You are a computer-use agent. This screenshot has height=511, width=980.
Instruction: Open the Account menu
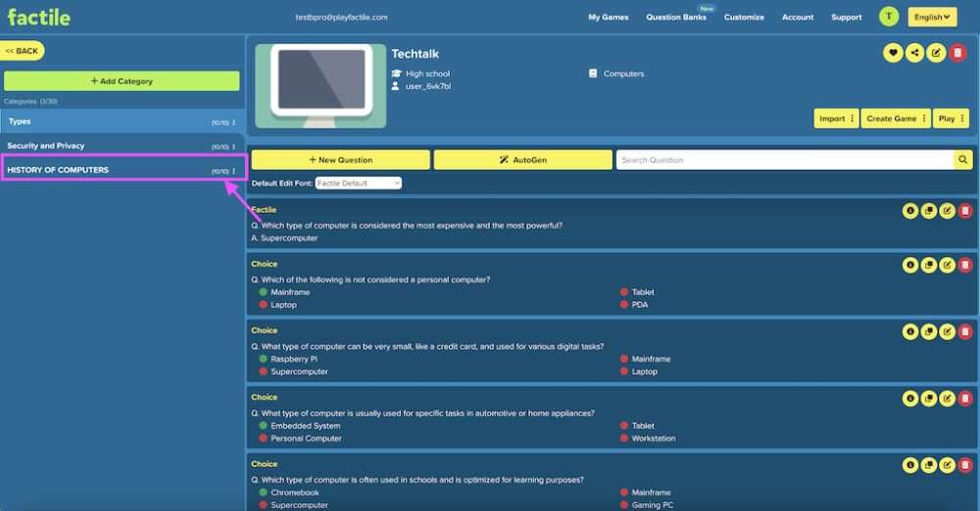798,18
